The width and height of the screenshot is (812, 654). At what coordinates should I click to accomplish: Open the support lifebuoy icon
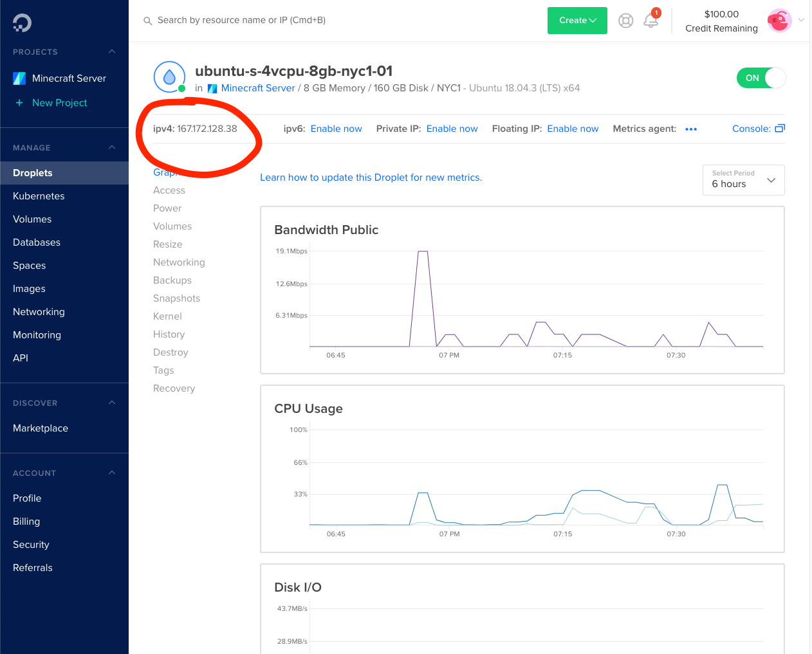625,21
